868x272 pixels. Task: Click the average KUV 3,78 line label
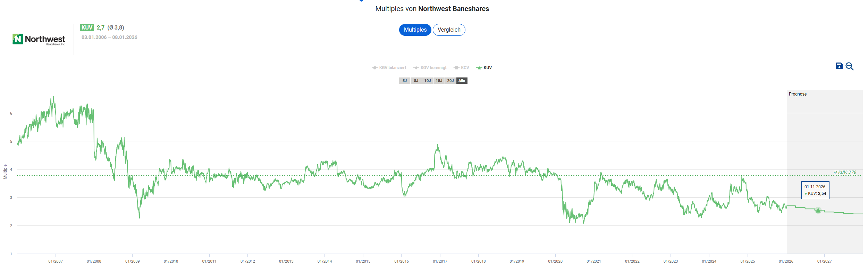[845, 172]
